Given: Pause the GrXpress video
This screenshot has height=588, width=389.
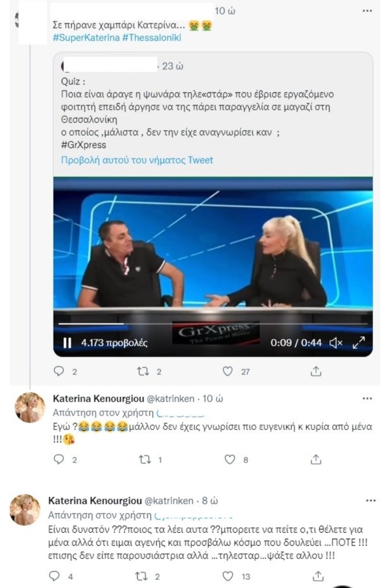Looking at the screenshot, I should pyautogui.click(x=67, y=342).
